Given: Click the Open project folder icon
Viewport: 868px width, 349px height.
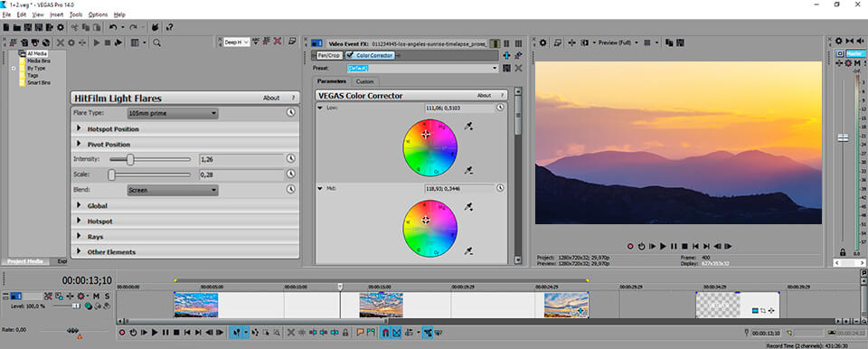Looking at the screenshot, I should coord(17,27).
